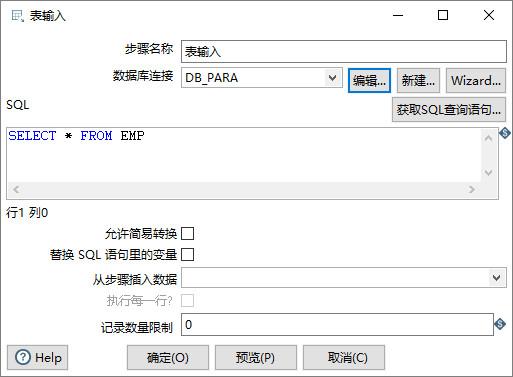Viewport: 513px width, 377px height.
Task: Click the 预览(P) preview button
Action: point(256,358)
